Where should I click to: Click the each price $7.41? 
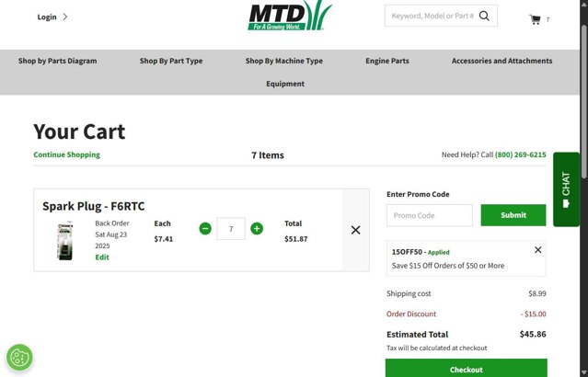pos(164,239)
